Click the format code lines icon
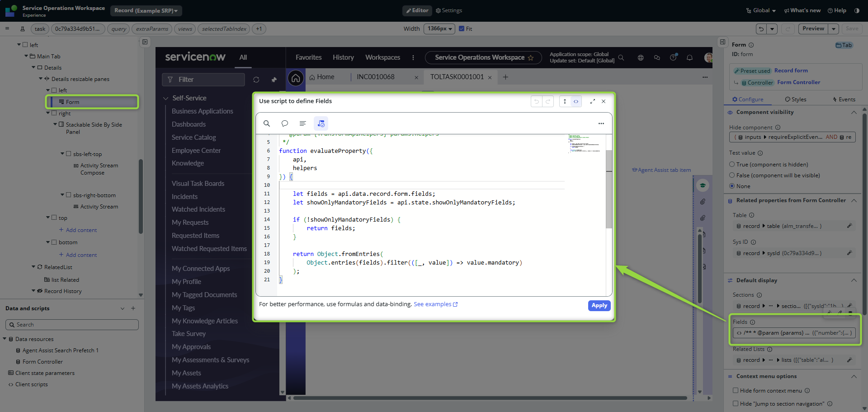The width and height of the screenshot is (868, 412). click(x=303, y=123)
